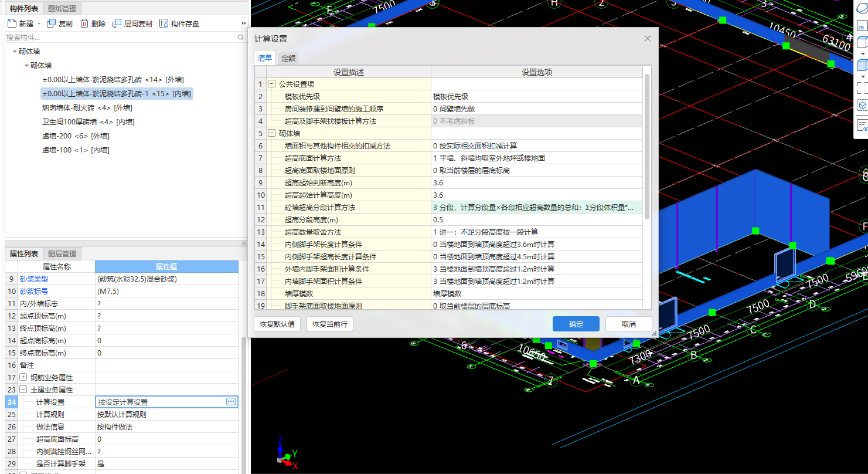868x474 pixels.
Task: Open the dropdown arrow beside 新建
Action: pos(39,24)
